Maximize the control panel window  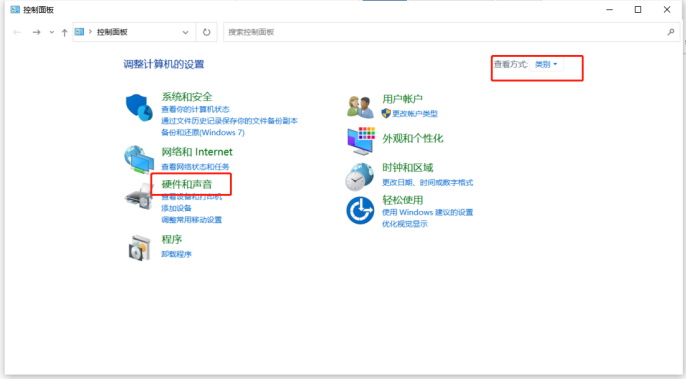pyautogui.click(x=638, y=10)
